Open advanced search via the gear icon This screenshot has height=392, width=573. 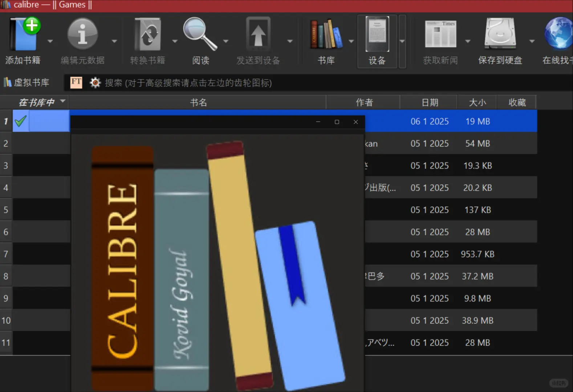pos(95,83)
